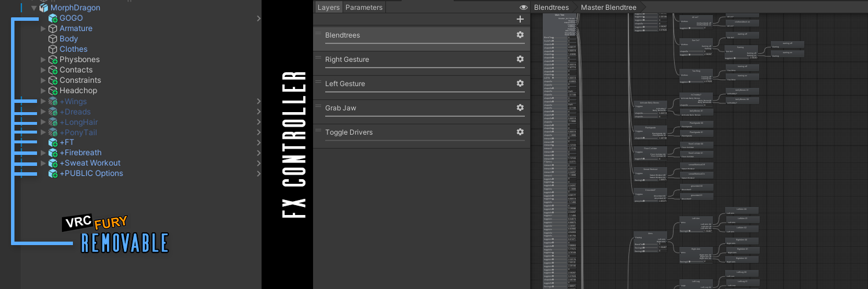868x289 pixels.
Task: Open the Blendtrees layer settings gear
Action: [x=520, y=35]
